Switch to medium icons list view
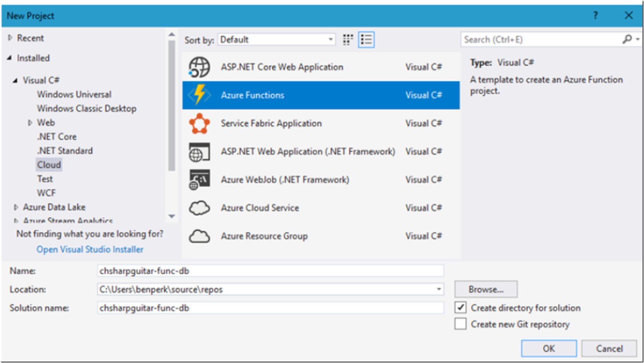This screenshot has height=363, width=644. click(x=366, y=40)
